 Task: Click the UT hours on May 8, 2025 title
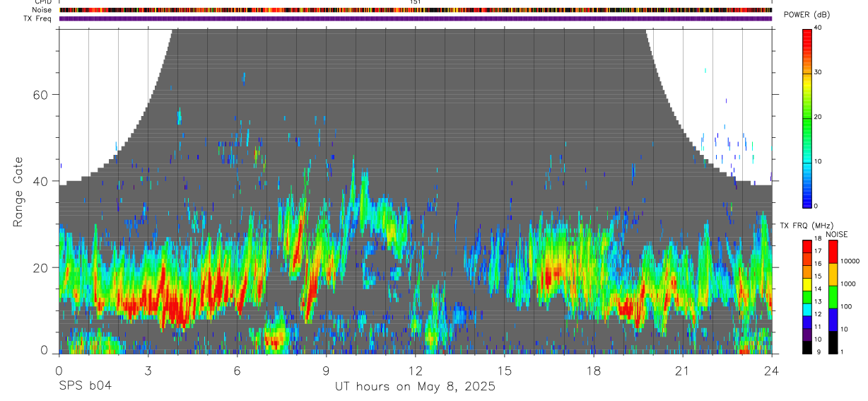click(415, 387)
